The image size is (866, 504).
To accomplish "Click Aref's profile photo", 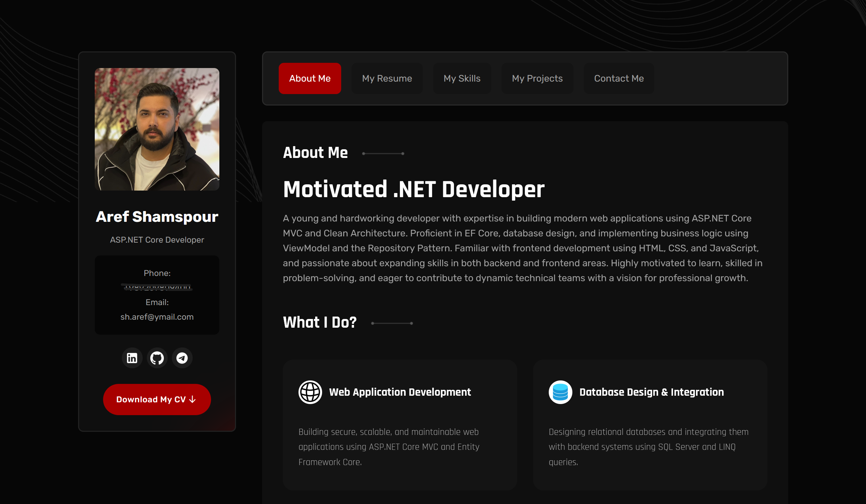I will (x=157, y=129).
